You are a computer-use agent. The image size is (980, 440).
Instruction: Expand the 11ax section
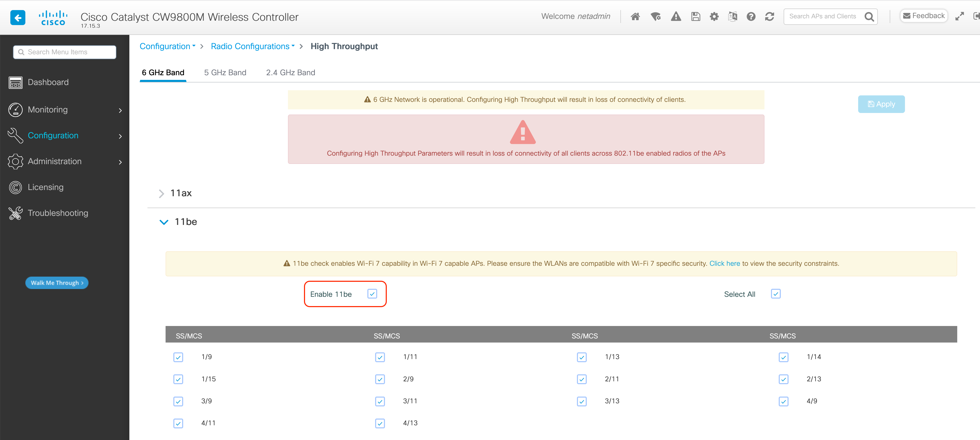(161, 194)
